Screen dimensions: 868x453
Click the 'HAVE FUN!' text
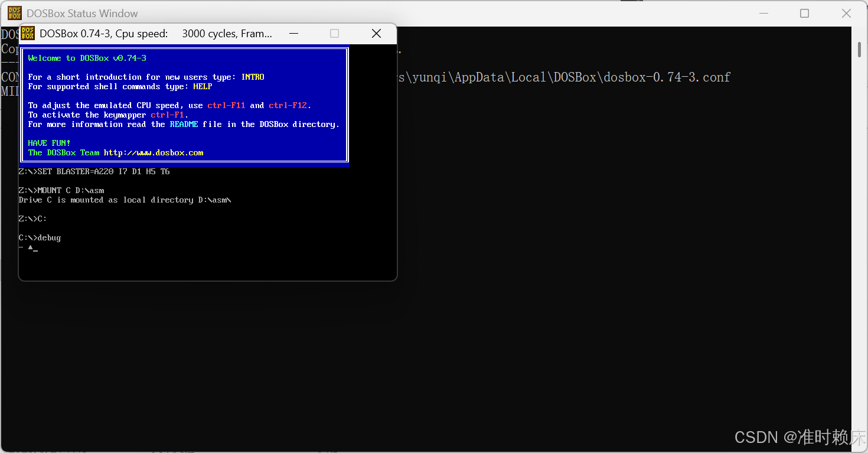tap(49, 143)
